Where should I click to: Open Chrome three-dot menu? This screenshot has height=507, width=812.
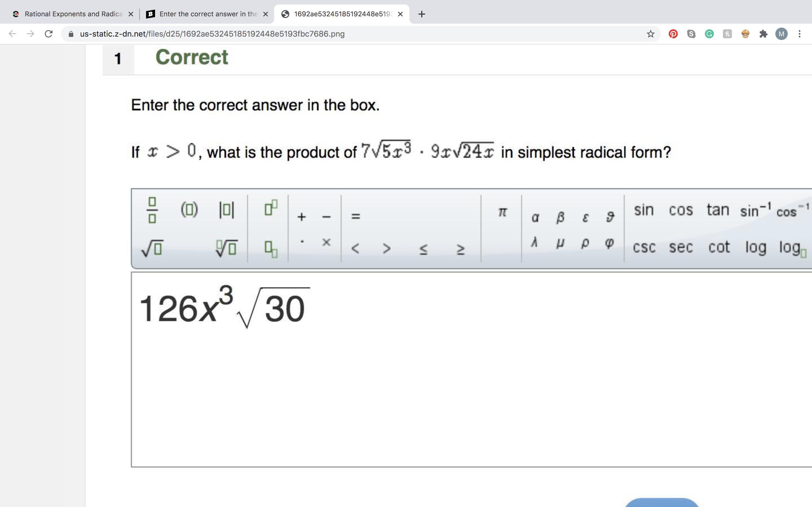coord(800,34)
